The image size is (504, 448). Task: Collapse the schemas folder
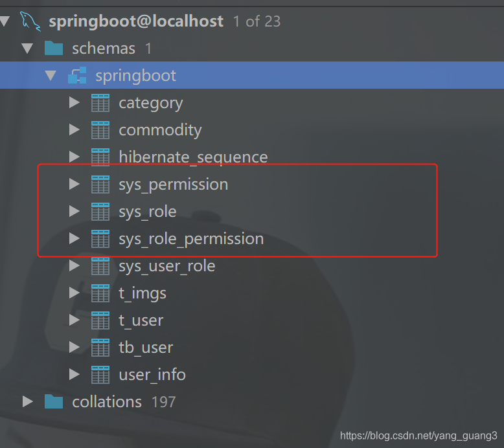point(27,49)
